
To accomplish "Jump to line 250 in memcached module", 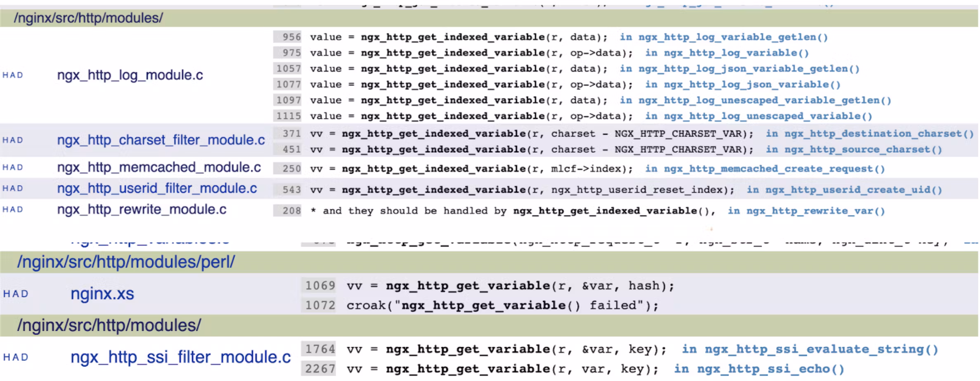I will point(291,169).
